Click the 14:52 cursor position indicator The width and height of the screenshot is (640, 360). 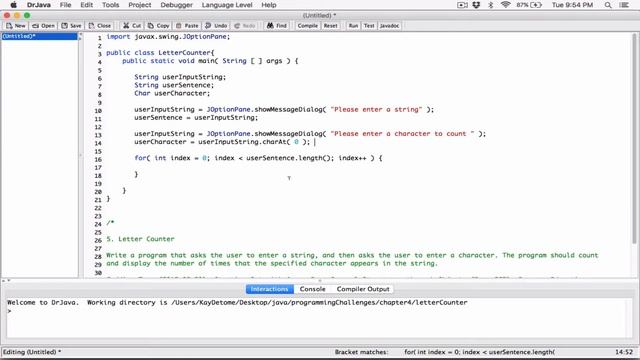[x=624, y=352]
